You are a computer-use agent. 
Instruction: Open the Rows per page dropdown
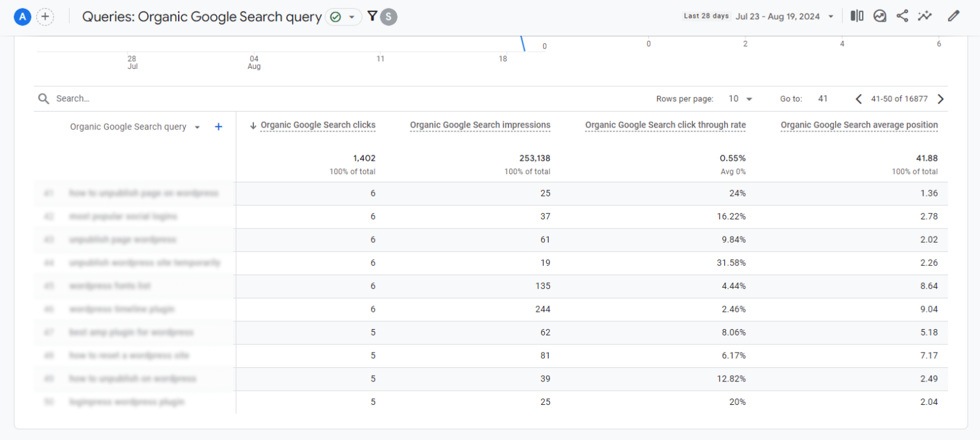point(740,99)
